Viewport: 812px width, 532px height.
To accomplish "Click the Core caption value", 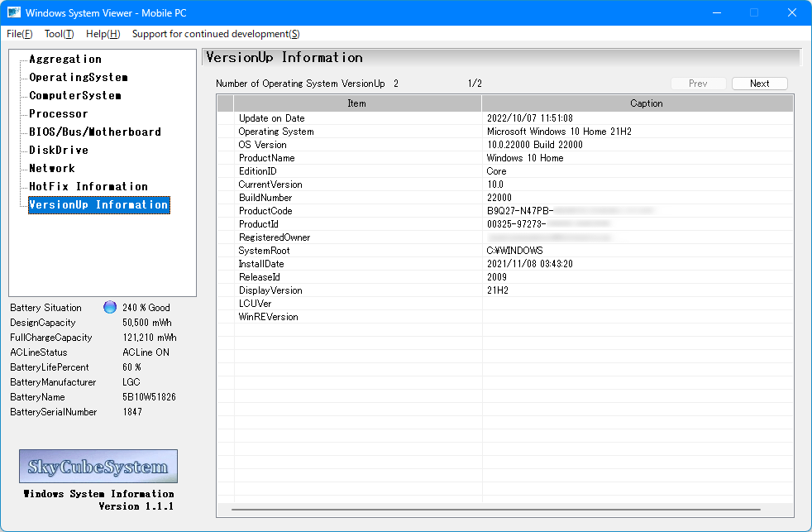I will tap(496, 171).
